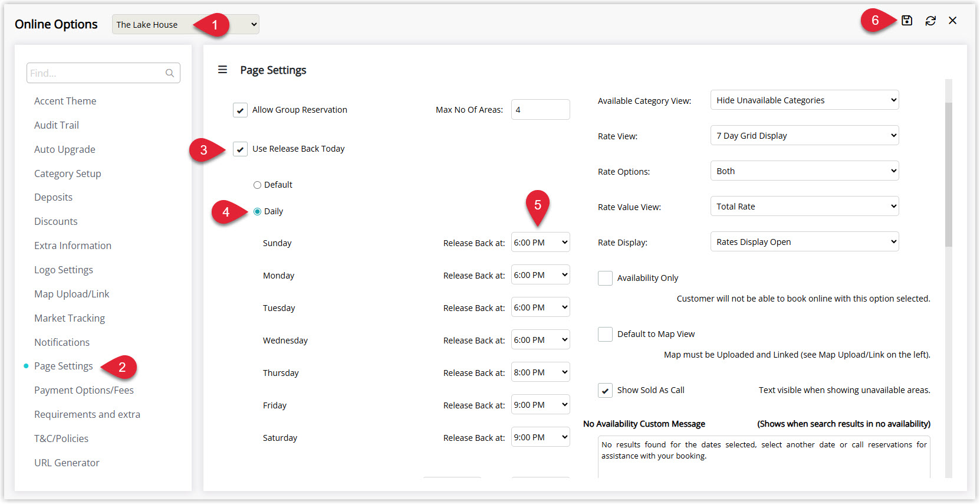
Task: Go to Map Upload/Link section
Action: 72,294
